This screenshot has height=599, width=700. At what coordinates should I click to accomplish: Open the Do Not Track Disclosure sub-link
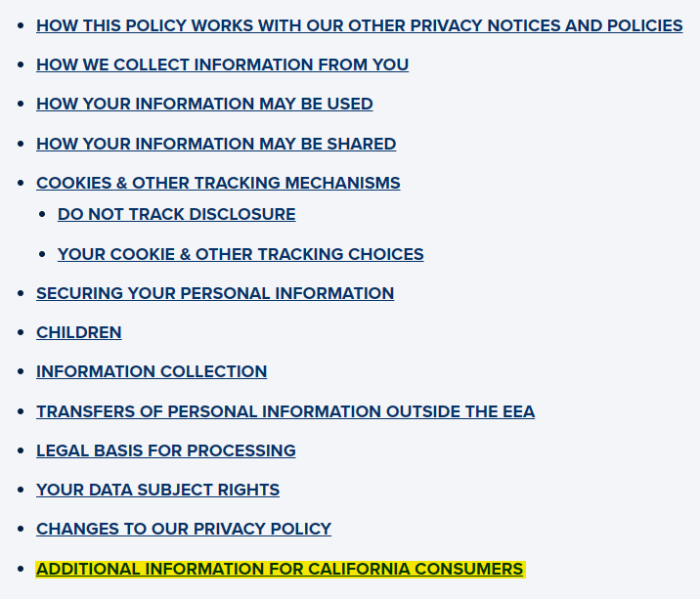[x=176, y=214]
